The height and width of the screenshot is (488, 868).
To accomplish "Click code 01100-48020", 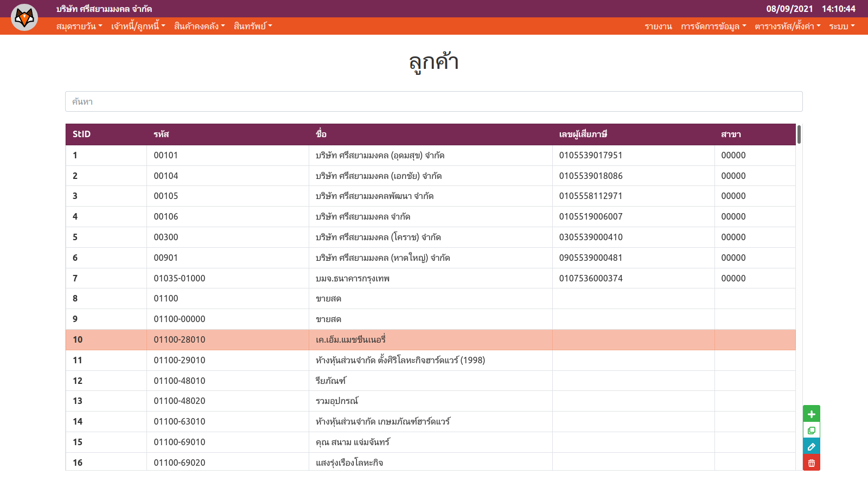I will 180,401.
